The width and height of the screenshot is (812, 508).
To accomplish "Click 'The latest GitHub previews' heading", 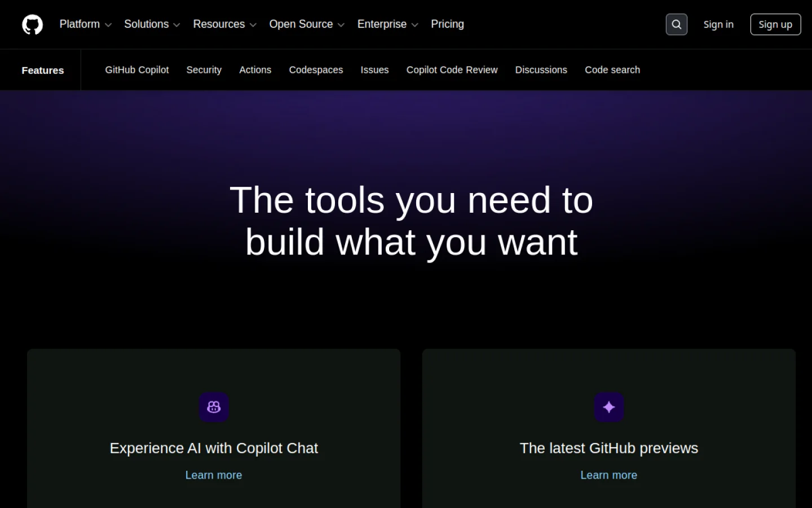I will [x=609, y=448].
